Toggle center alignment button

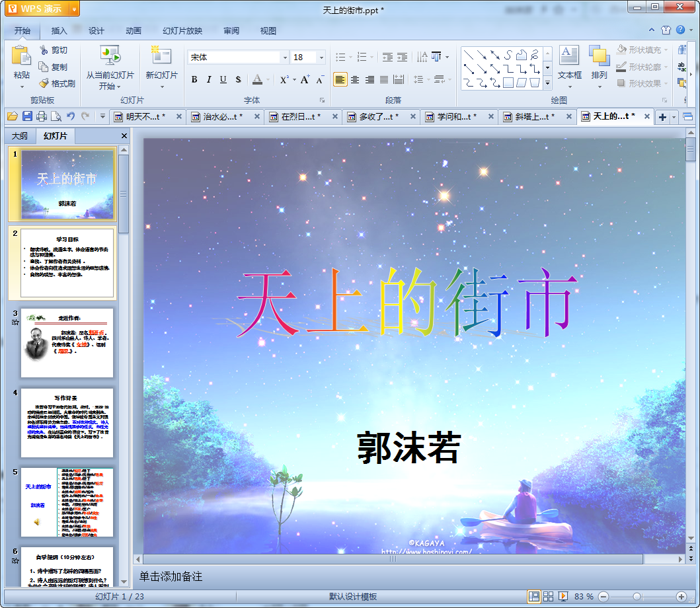pyautogui.click(x=355, y=79)
